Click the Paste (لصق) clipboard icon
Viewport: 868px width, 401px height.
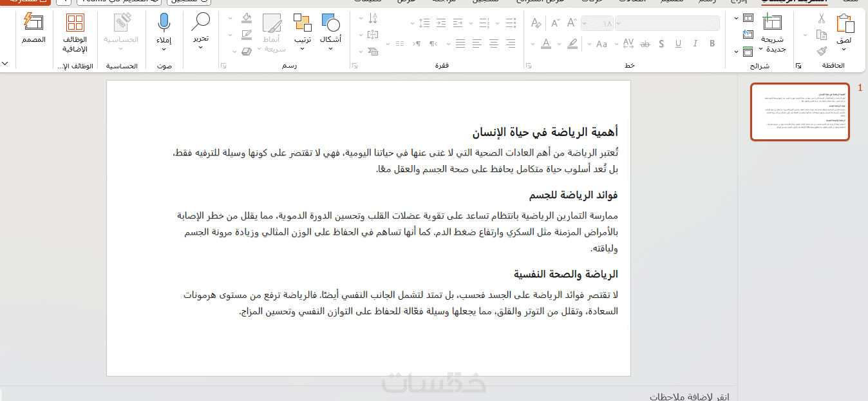pyautogui.click(x=845, y=23)
